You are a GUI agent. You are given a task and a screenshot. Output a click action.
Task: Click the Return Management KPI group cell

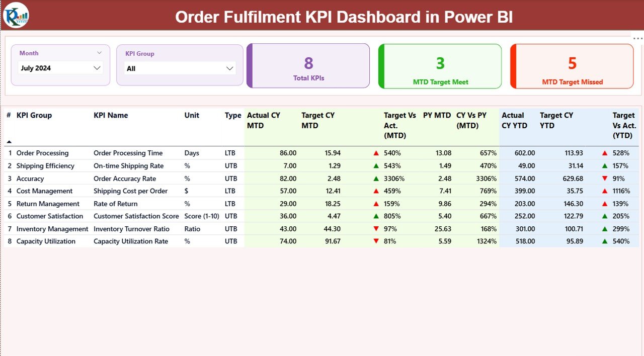48,204
